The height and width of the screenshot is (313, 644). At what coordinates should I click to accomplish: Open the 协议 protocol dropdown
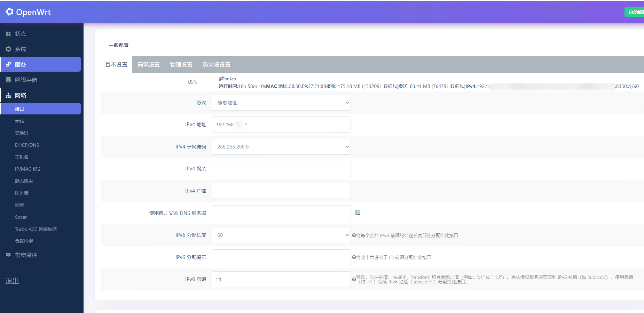pos(281,103)
